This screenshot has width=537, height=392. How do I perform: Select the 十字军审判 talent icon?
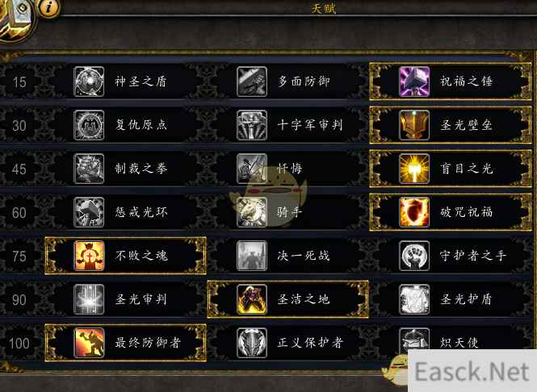pos(252,125)
